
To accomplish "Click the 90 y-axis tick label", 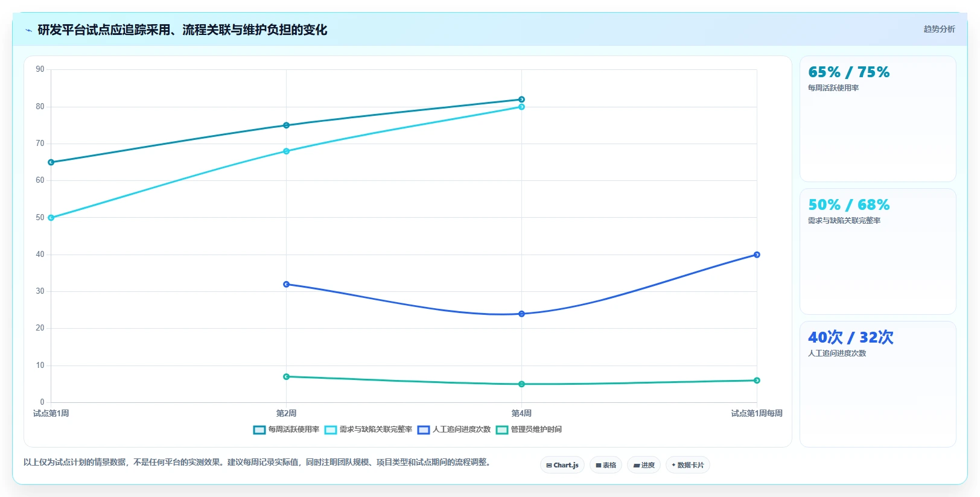I will pos(40,69).
